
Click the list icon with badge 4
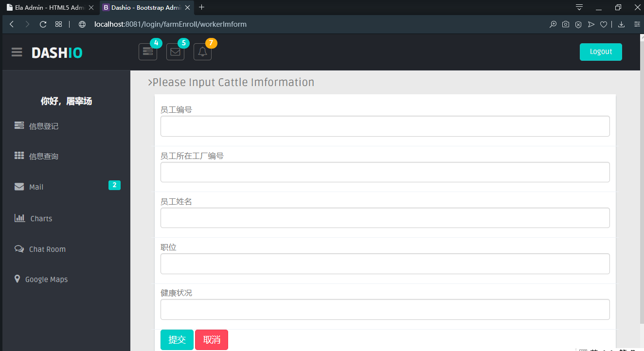148,52
